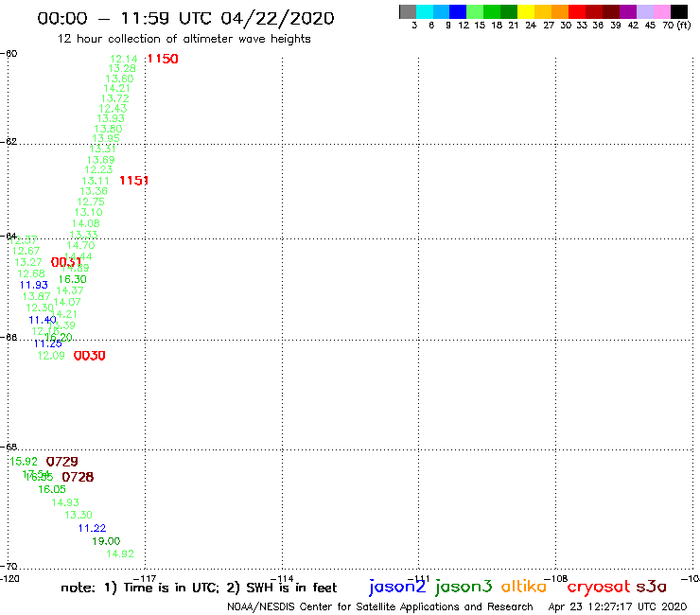The image size is (700, 615).
Task: Click the reading 12.43
Action: (x=113, y=109)
